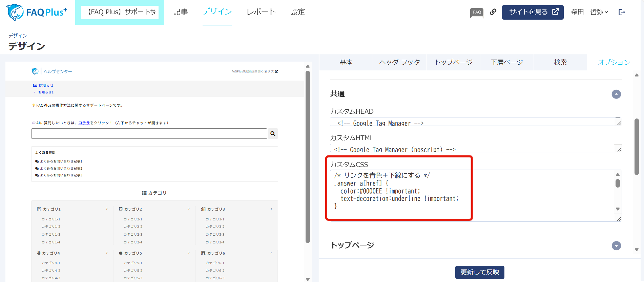Click the サイトを見る button
The width and height of the screenshot is (644, 282).
tap(533, 12)
